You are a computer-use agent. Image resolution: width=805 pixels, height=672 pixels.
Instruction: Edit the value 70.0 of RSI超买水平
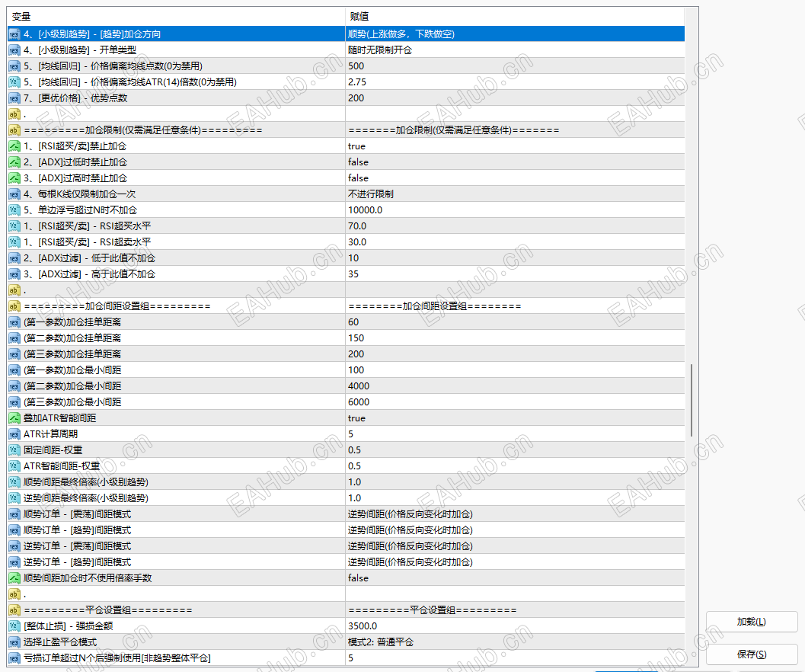click(x=515, y=226)
